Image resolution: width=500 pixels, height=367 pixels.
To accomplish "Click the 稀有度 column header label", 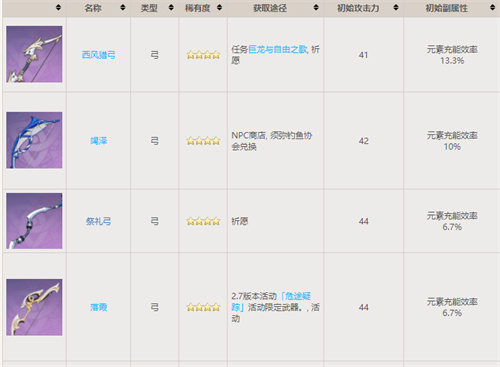I will (197, 8).
